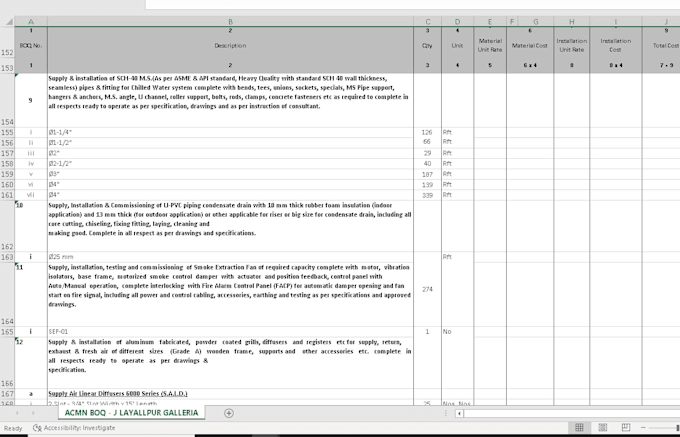Select column H header
The width and height of the screenshot is (680, 437).
(x=572, y=22)
